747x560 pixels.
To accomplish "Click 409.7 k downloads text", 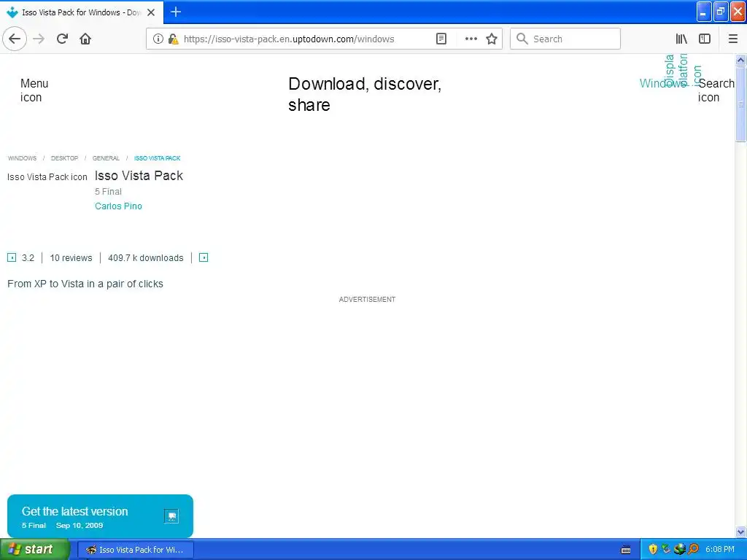I will coord(145,257).
